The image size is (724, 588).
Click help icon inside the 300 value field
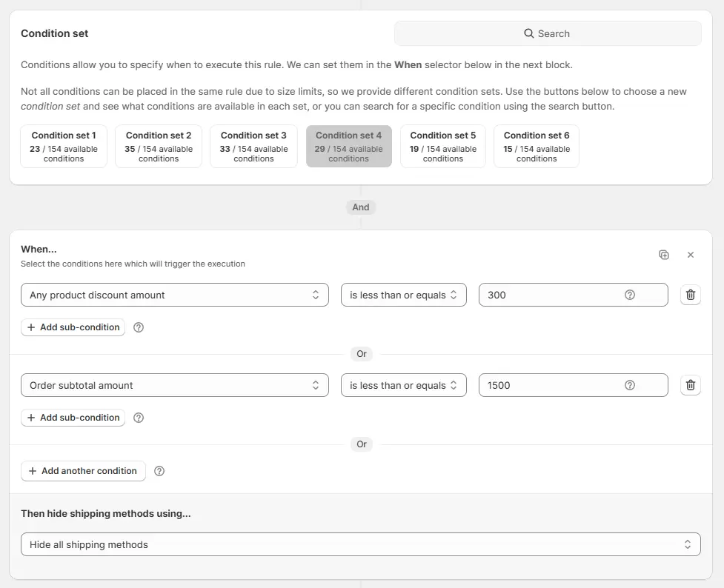(x=630, y=295)
